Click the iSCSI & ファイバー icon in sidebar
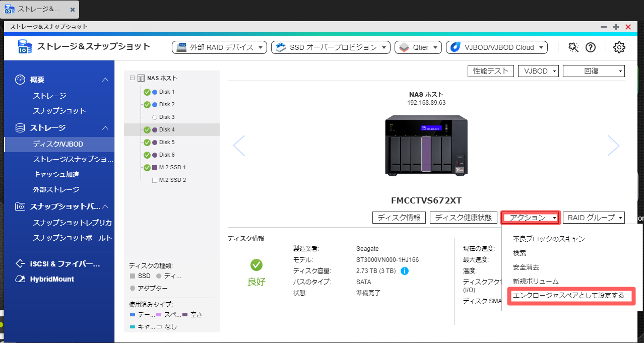 pos(20,263)
